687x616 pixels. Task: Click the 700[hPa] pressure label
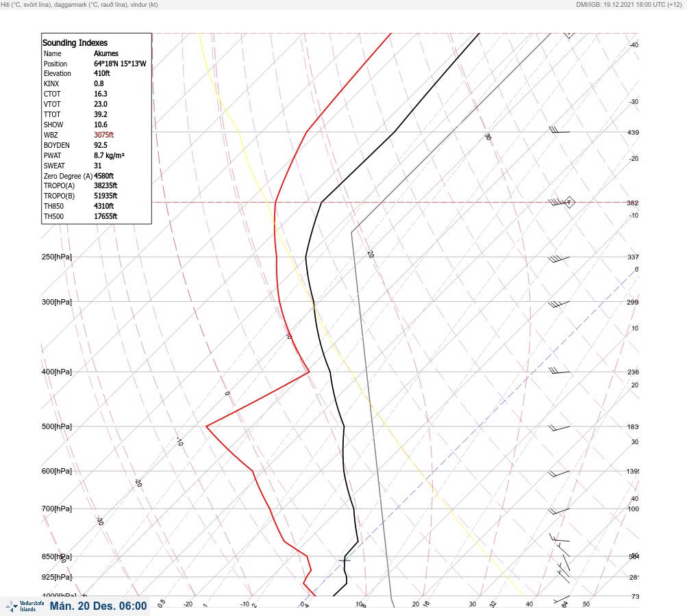point(57,509)
